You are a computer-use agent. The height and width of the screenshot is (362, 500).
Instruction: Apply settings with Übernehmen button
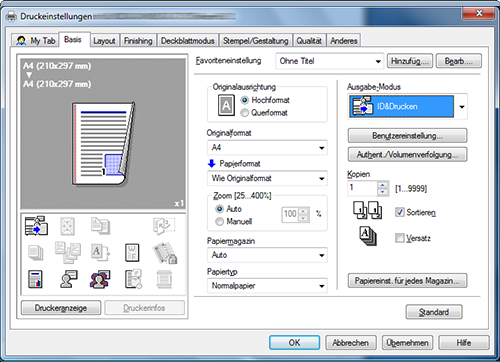click(x=407, y=343)
